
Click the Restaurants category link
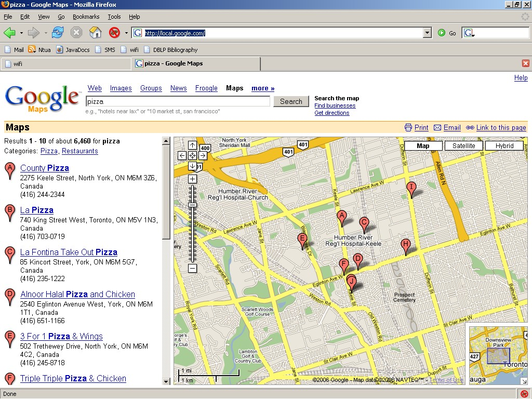(x=79, y=151)
